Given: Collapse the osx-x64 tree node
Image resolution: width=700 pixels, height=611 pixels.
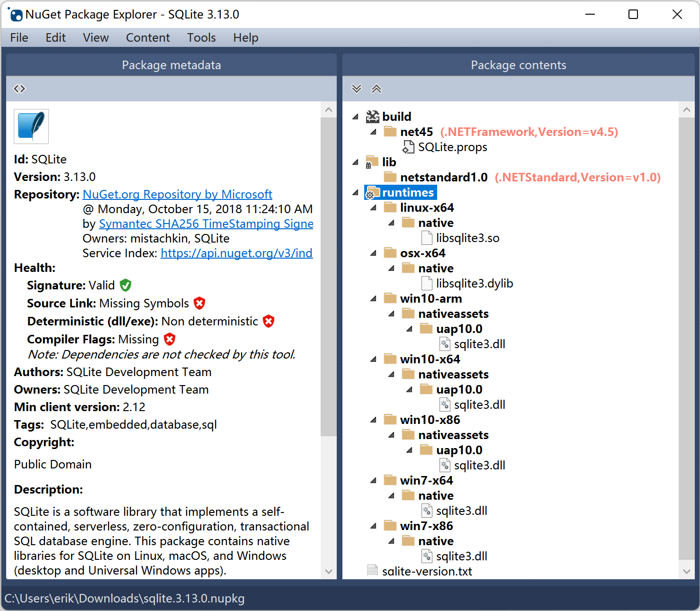Looking at the screenshot, I should (374, 253).
